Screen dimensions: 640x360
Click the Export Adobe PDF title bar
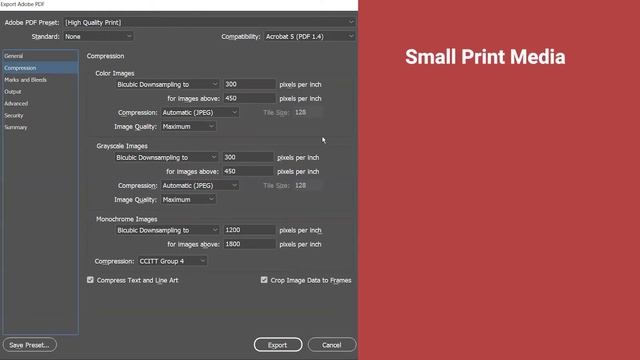click(179, 4)
